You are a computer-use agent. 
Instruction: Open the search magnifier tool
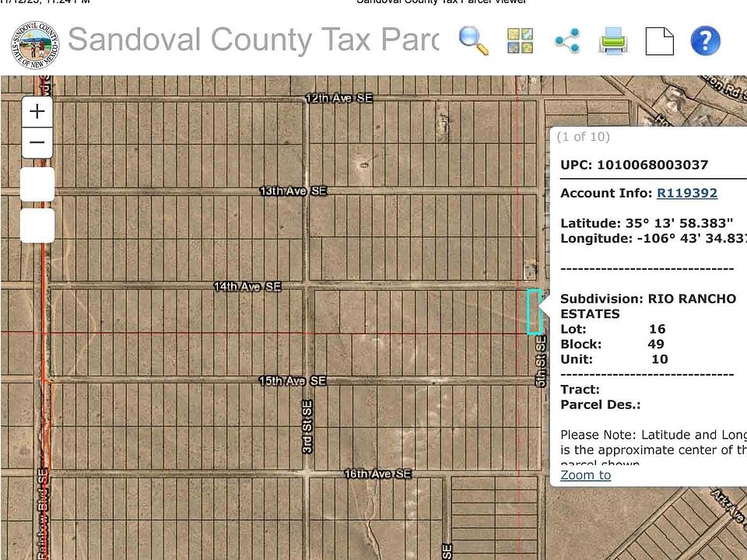pos(474,41)
